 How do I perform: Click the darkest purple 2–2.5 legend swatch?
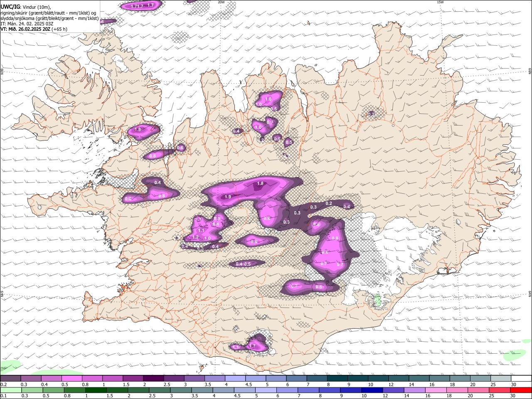pyautogui.click(x=153, y=379)
